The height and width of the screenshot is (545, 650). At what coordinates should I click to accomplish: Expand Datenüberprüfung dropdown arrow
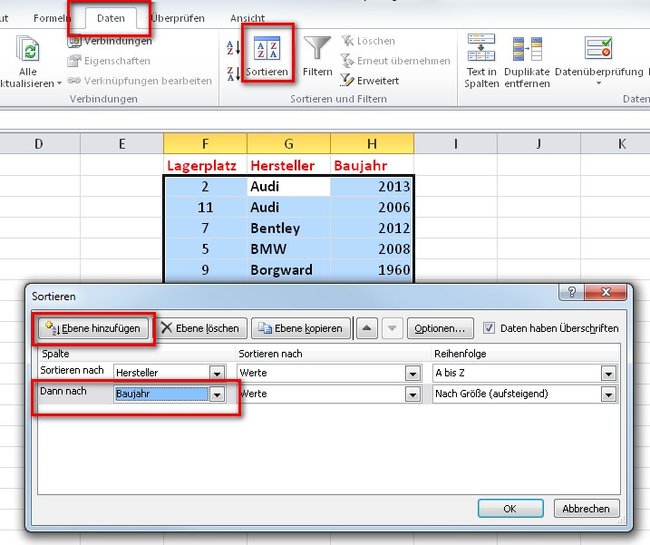(598, 83)
